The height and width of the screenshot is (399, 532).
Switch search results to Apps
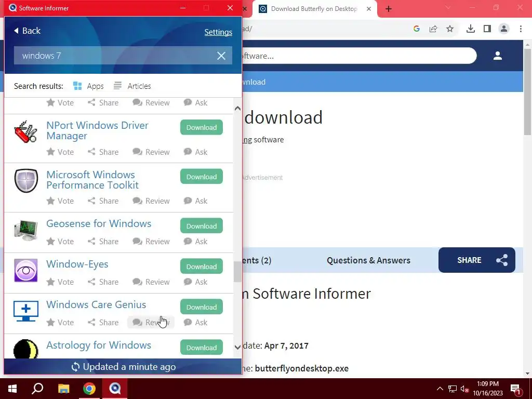coord(88,86)
